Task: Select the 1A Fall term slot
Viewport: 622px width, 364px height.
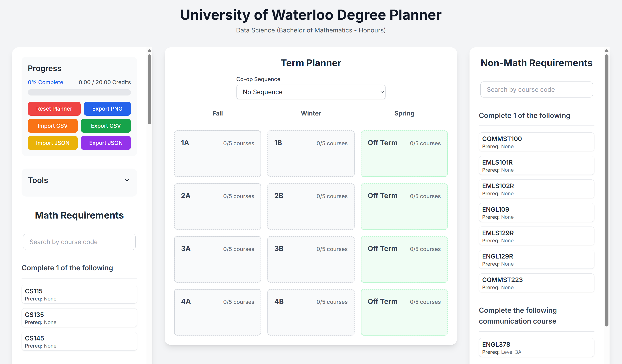Action: [x=217, y=154]
